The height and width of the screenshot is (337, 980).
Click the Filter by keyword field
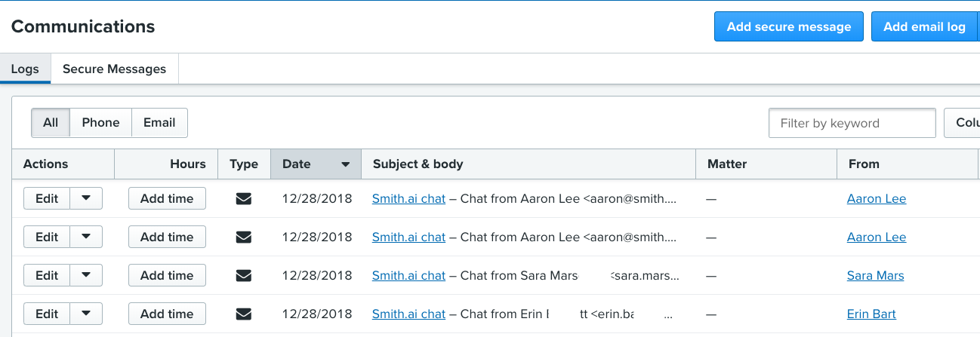pos(852,124)
